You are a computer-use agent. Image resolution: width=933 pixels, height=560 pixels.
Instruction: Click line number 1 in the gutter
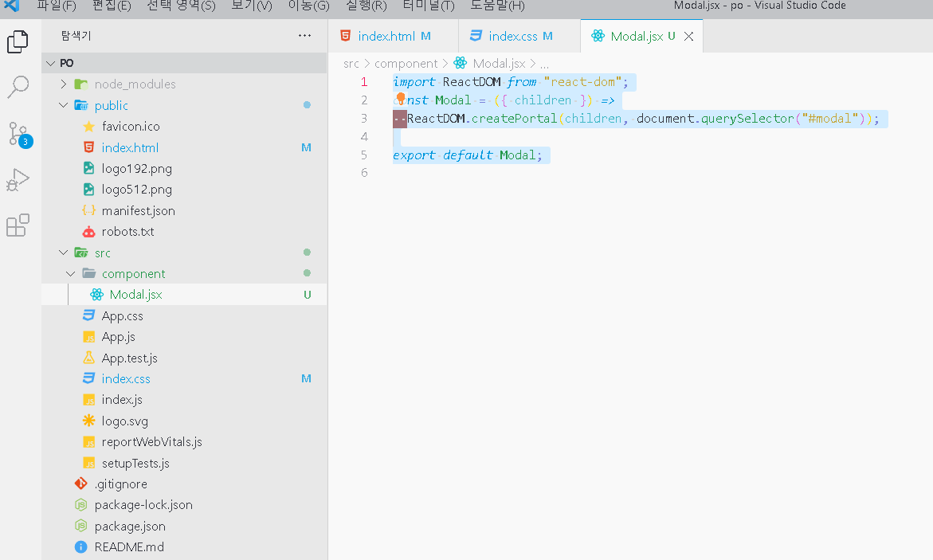pos(364,82)
